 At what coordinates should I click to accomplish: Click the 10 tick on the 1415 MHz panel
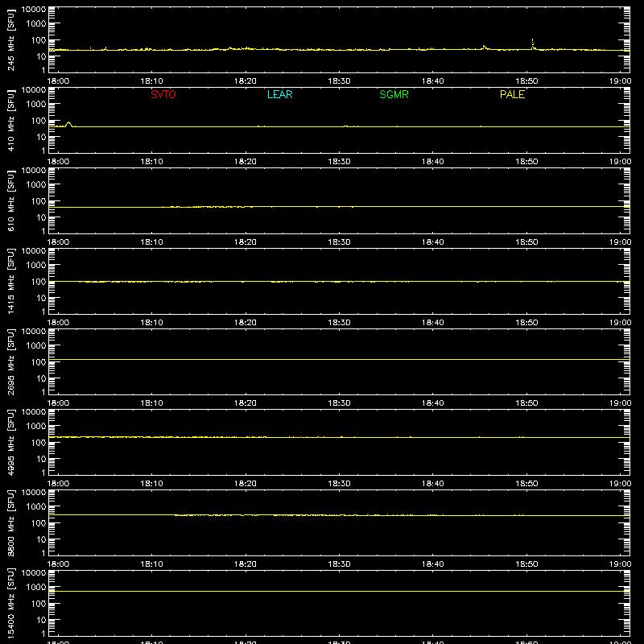pos(42,298)
